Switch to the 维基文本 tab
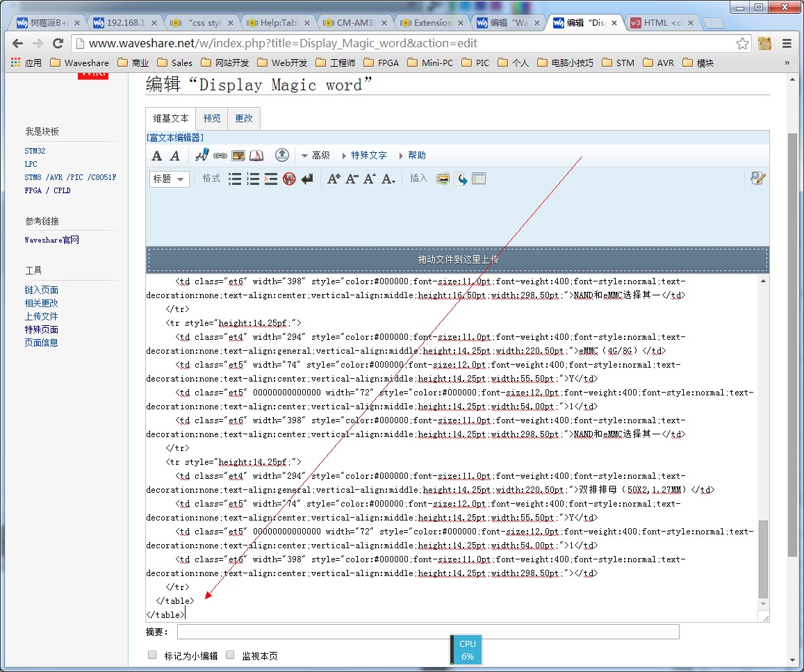Image resolution: width=804 pixels, height=672 pixels. [171, 118]
